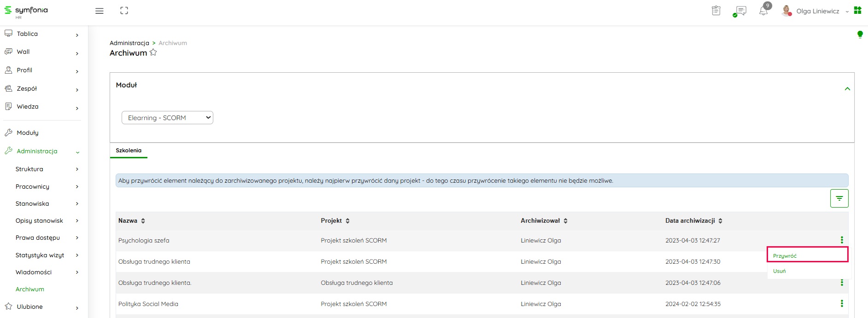Open the chat messages icon

click(x=740, y=11)
